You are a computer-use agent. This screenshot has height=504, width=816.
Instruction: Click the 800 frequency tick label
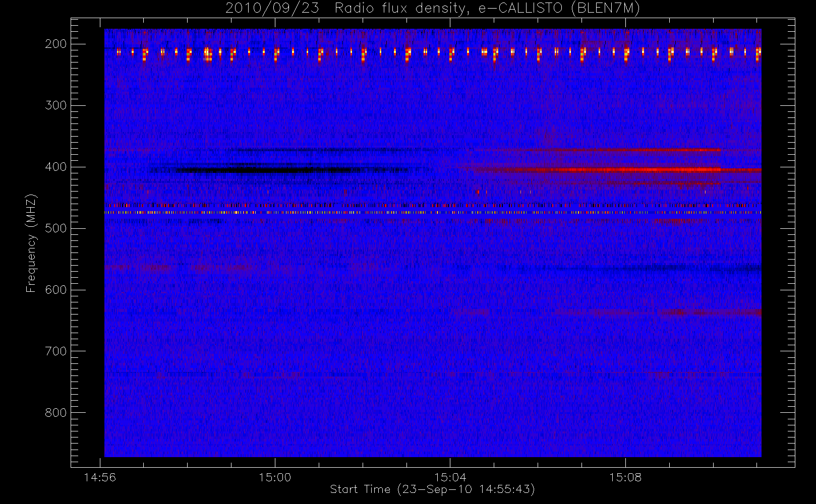pos(56,413)
